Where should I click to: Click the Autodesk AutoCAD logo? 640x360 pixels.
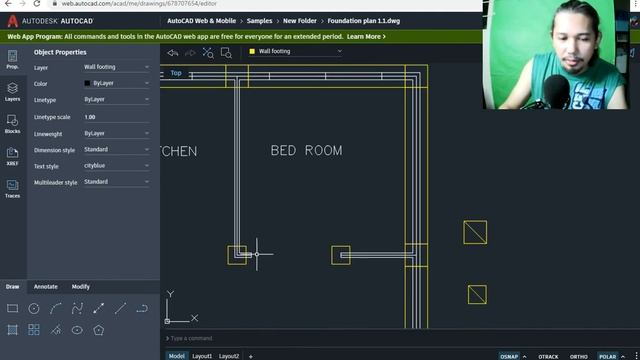tap(50, 21)
